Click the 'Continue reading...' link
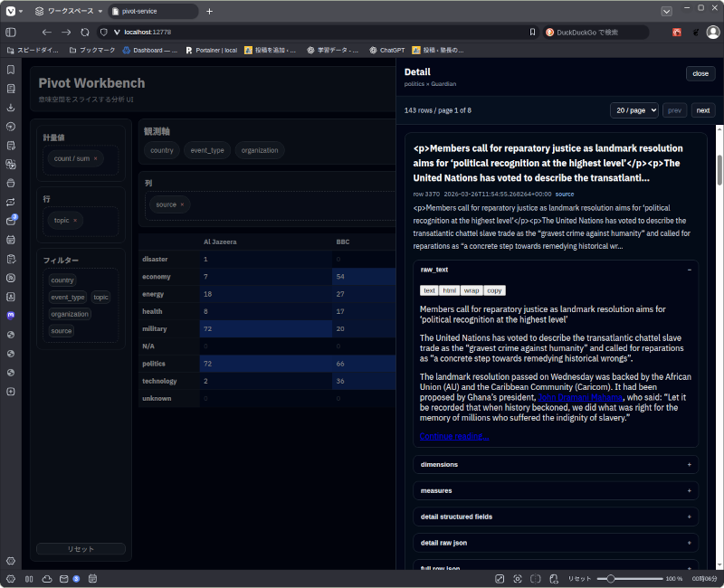The height and width of the screenshot is (588, 724). [x=453, y=436]
